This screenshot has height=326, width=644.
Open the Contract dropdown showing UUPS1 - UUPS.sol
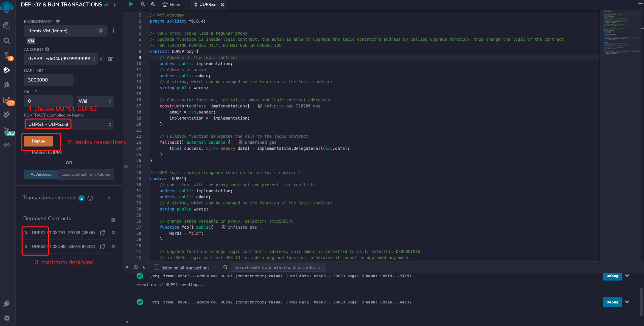point(69,124)
